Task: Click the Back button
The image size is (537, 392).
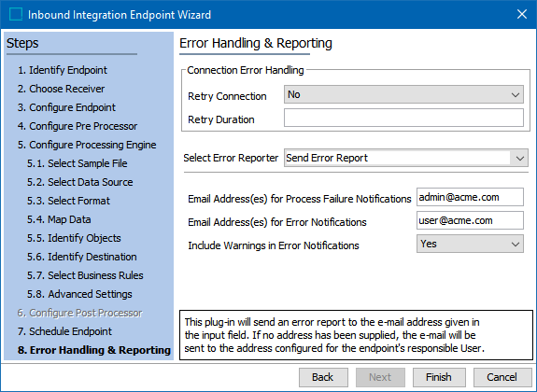Action: (323, 377)
